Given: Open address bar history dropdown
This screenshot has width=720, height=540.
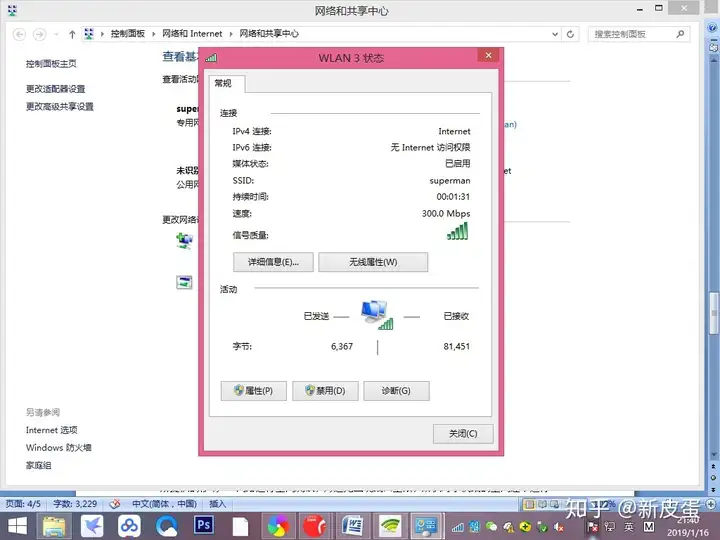Looking at the screenshot, I should pyautogui.click(x=555, y=34).
